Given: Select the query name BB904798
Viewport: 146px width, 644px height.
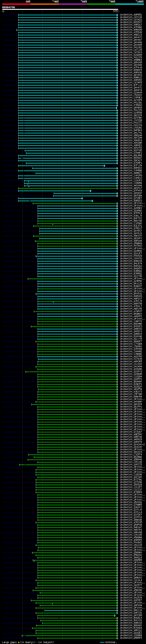Looking at the screenshot, I should [x=8, y=7].
